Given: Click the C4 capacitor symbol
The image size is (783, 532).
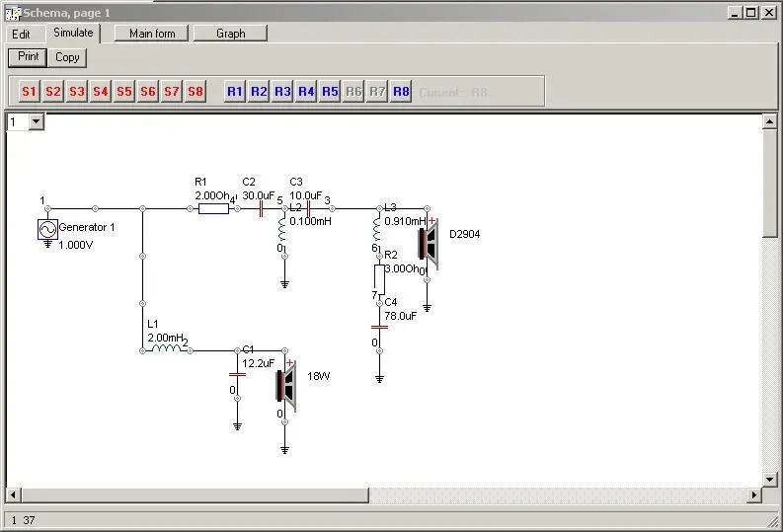Looking at the screenshot, I should point(379,328).
